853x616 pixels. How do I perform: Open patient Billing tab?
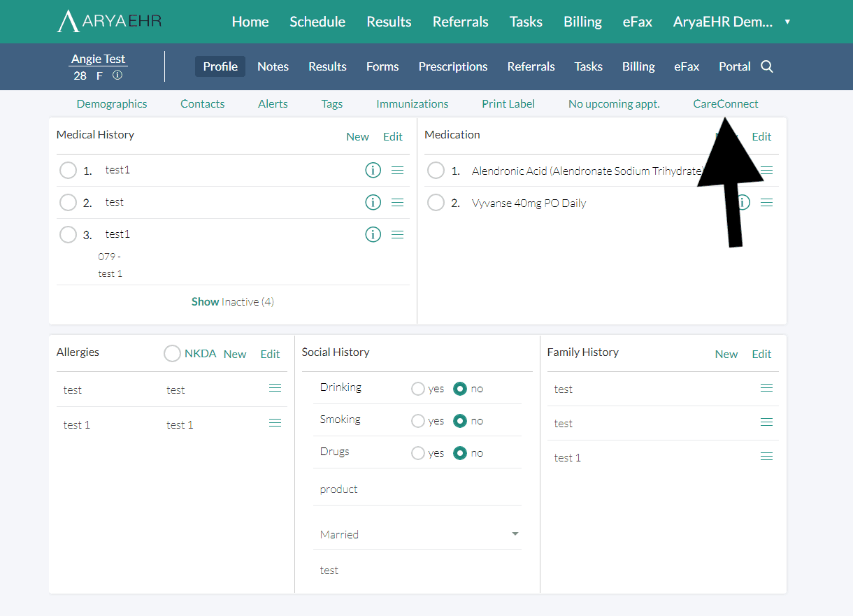(638, 66)
